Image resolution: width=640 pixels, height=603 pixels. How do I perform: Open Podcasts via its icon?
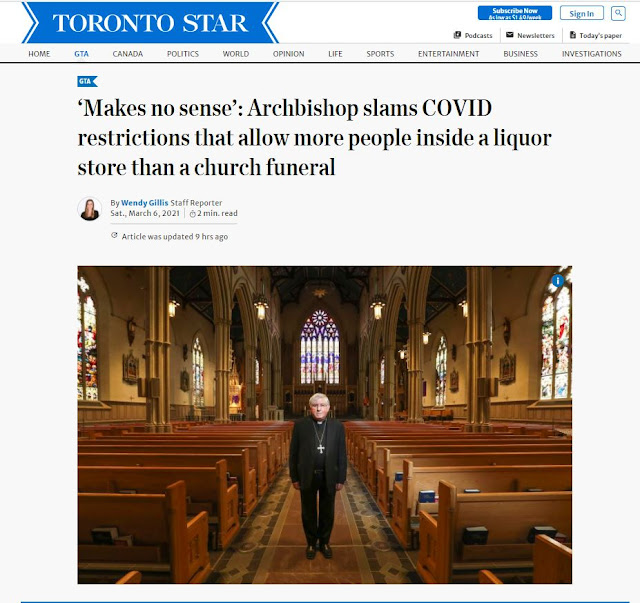(x=457, y=35)
